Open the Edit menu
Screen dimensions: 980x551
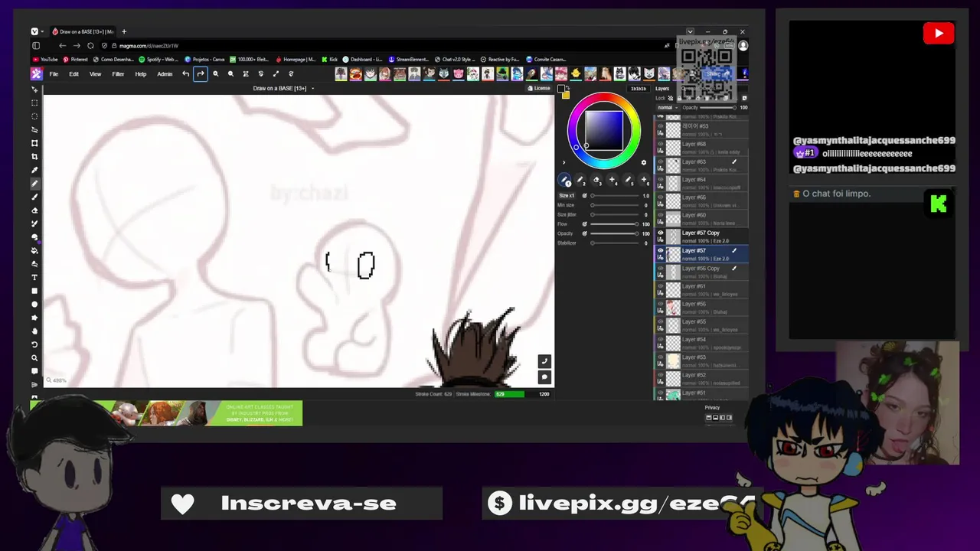[x=73, y=74]
